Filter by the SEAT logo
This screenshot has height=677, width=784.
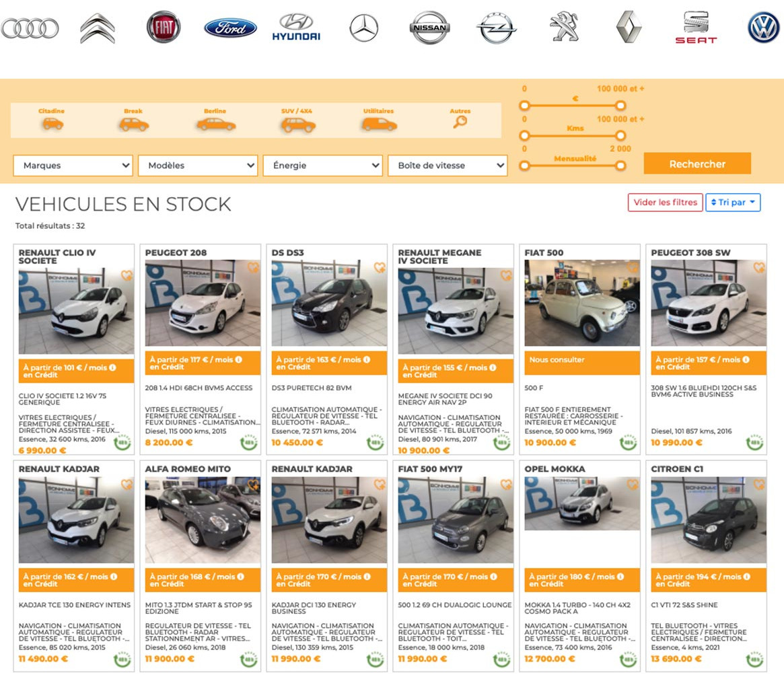696,28
